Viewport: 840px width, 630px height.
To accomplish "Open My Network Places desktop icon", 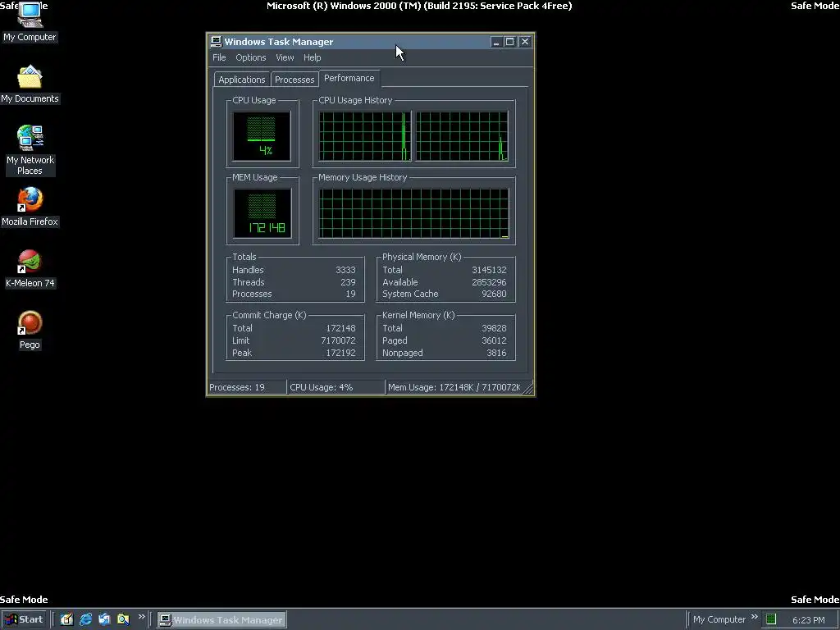I will point(30,150).
